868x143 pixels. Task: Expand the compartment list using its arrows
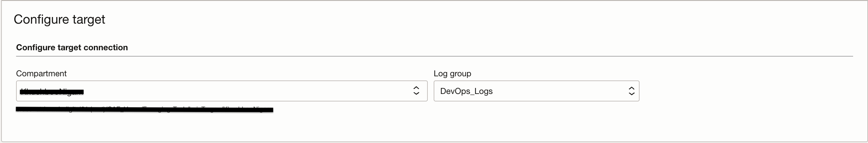(416, 91)
